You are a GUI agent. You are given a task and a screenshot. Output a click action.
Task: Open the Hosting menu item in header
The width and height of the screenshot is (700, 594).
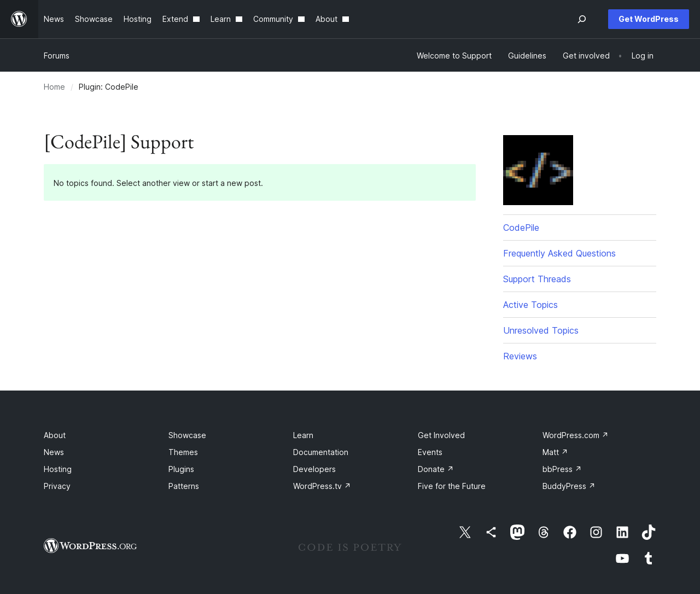point(137,19)
